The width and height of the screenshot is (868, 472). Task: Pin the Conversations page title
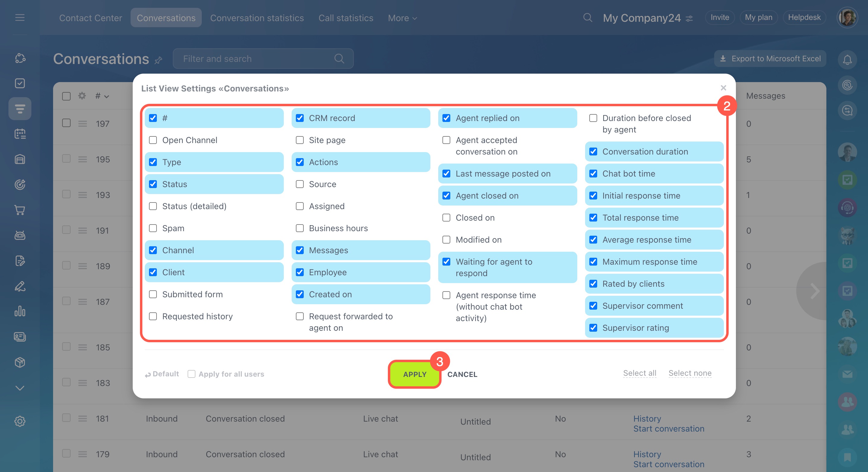[158, 60]
